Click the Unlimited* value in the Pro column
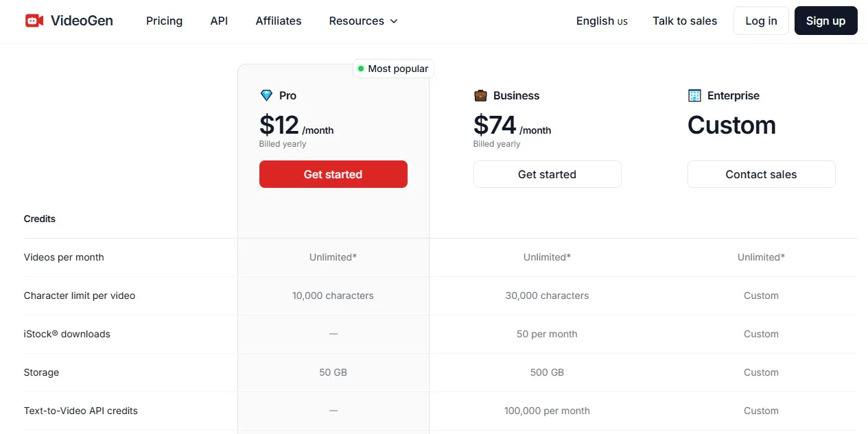This screenshot has height=434, width=868. point(333,257)
